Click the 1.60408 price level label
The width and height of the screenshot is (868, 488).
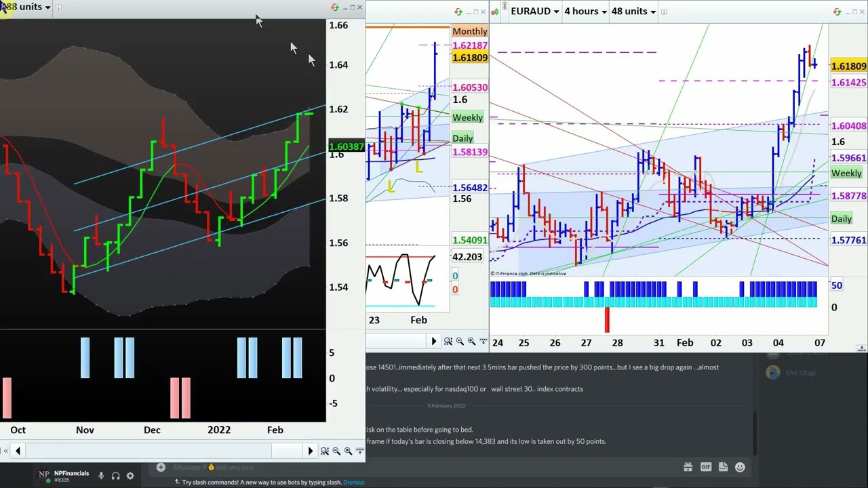848,126
